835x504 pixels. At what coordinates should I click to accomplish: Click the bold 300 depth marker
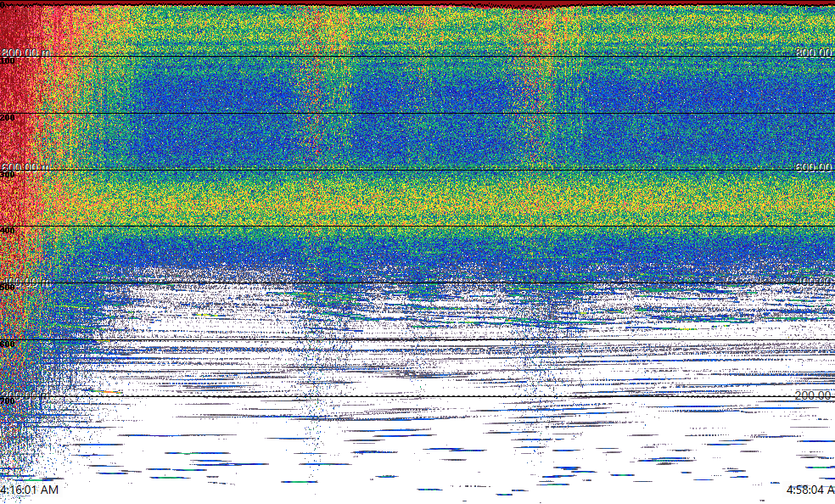click(x=8, y=175)
